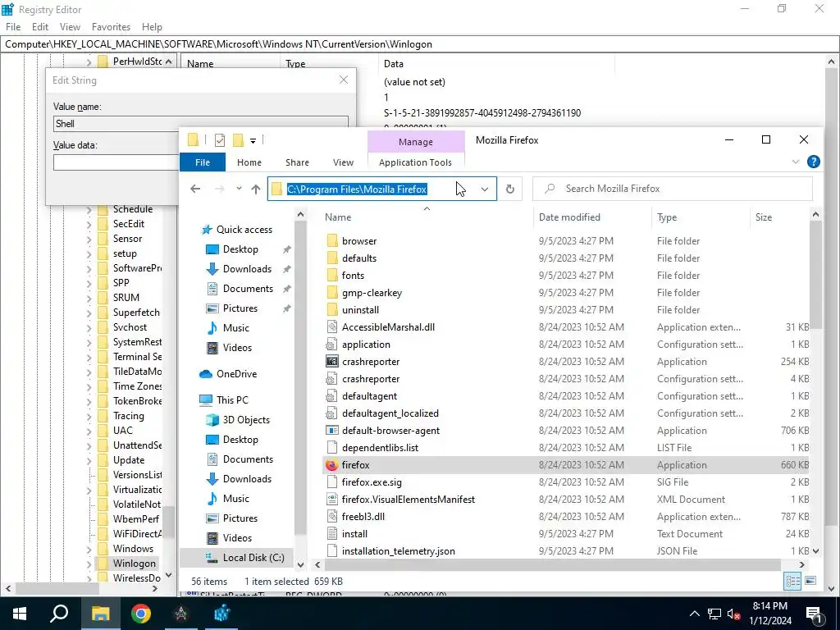Click the Explorer Back arrow
The height and width of the screenshot is (630, 840).
[x=195, y=189]
